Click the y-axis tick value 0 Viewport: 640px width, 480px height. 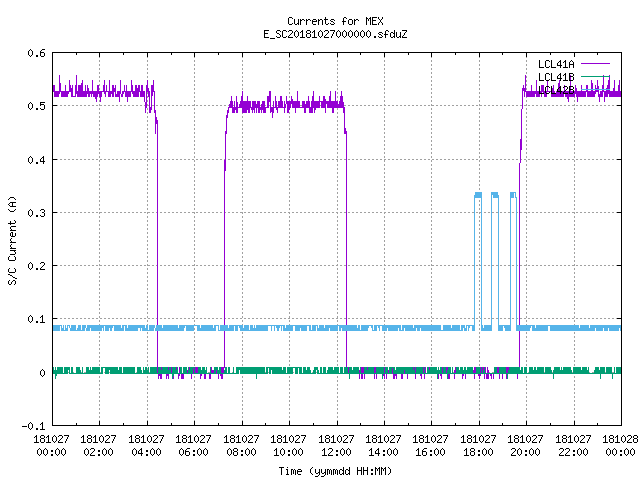pyautogui.click(x=42, y=373)
